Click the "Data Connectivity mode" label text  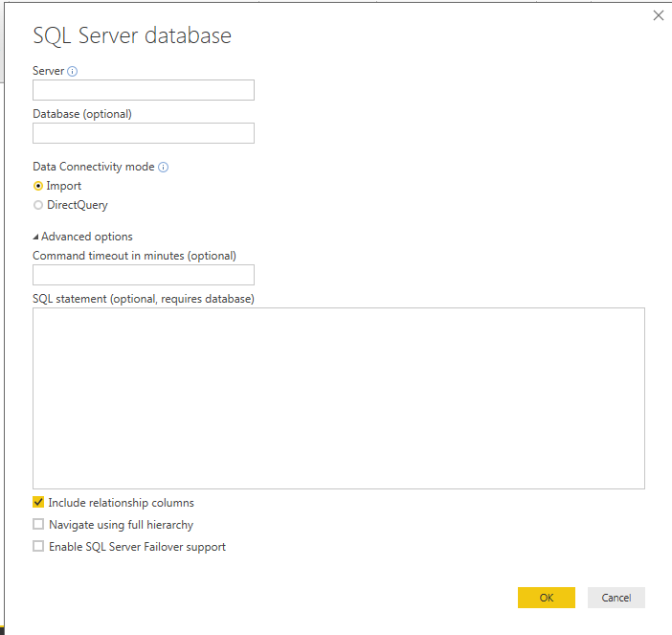pos(94,167)
